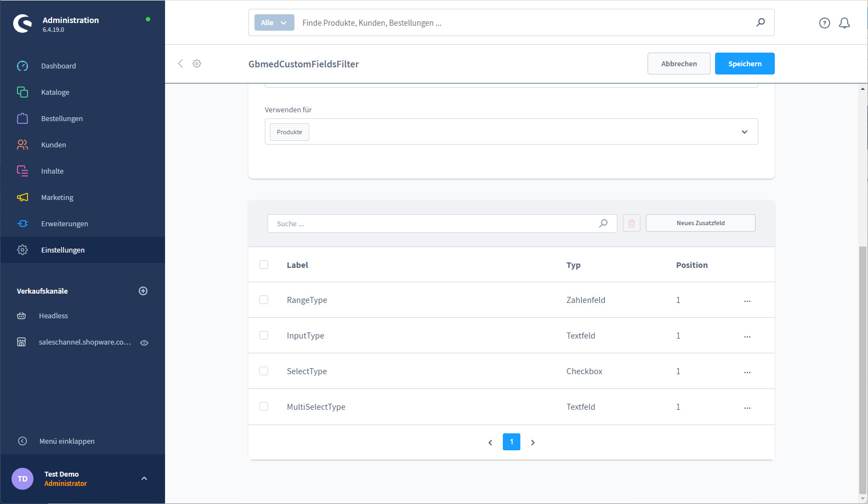
Task: Click the Einstellungen gear icon in sidebar
Action: [22, 250]
